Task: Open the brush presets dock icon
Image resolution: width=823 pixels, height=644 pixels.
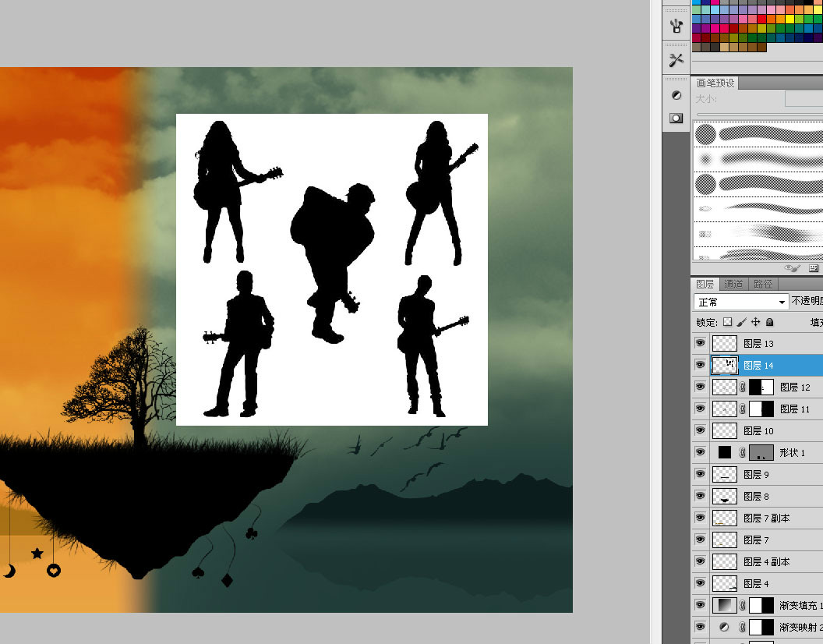Action: pyautogui.click(x=676, y=26)
